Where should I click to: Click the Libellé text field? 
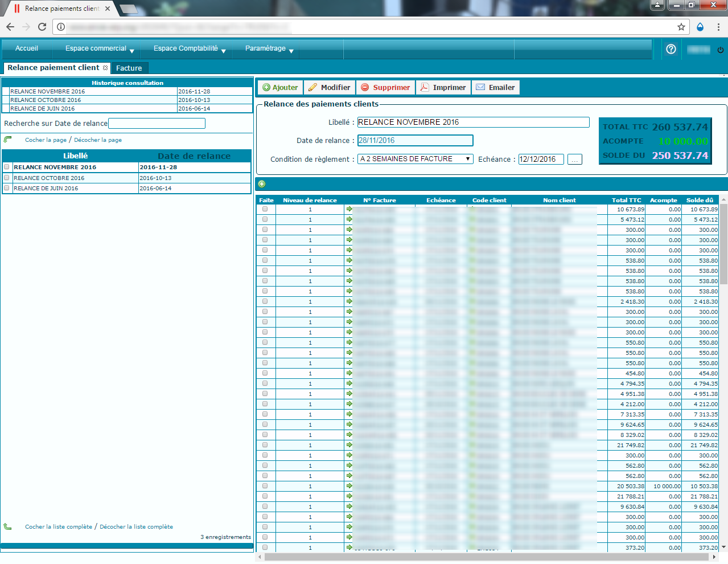point(473,122)
